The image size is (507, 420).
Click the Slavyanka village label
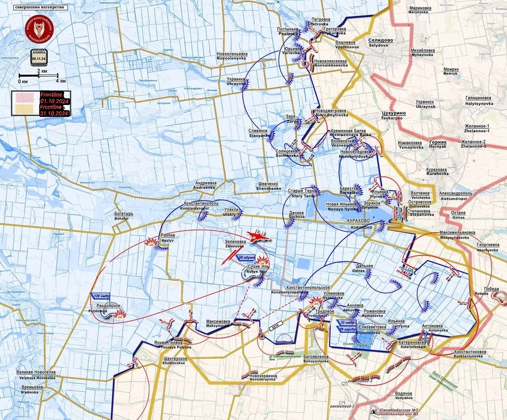tap(259, 133)
